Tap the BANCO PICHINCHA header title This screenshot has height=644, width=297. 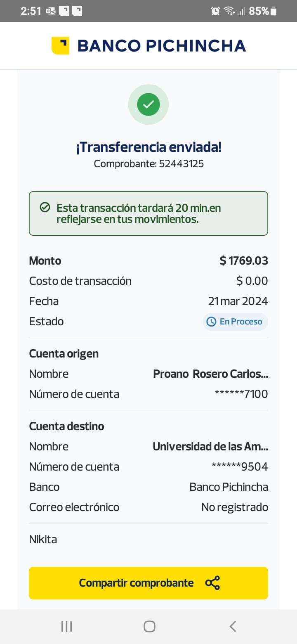(x=161, y=45)
